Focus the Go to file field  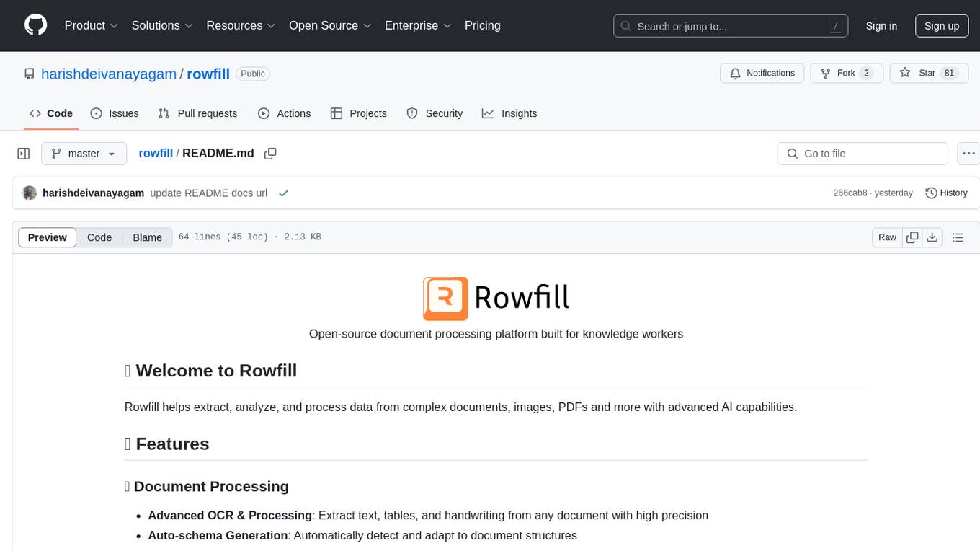(x=863, y=154)
